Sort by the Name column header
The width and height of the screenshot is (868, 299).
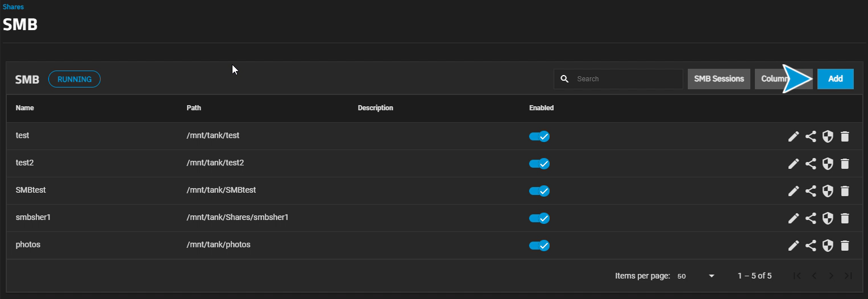(24, 108)
